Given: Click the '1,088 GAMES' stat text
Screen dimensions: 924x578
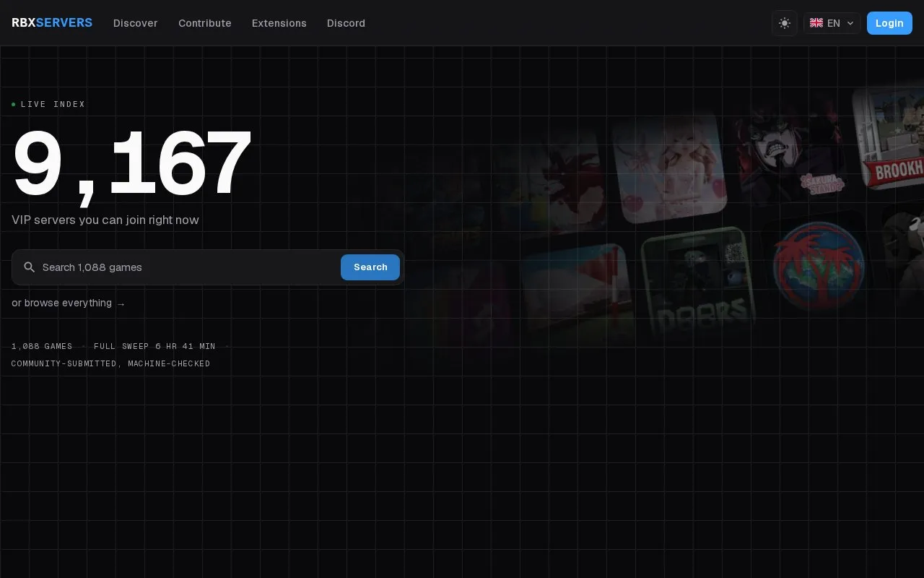Looking at the screenshot, I should (x=42, y=346).
